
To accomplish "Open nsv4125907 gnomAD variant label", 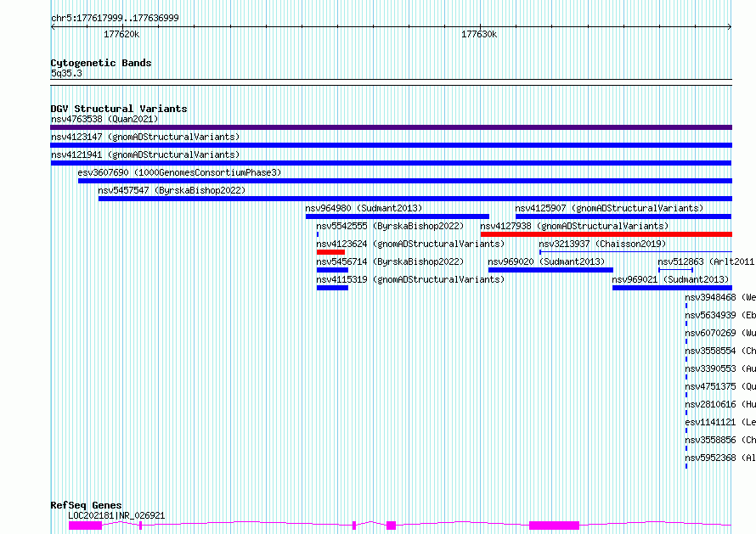I will click(609, 208).
